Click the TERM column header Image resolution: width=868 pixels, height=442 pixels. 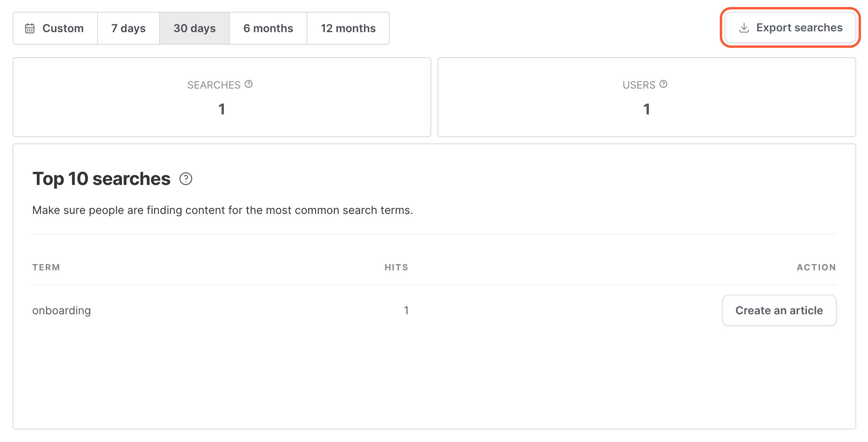click(46, 267)
